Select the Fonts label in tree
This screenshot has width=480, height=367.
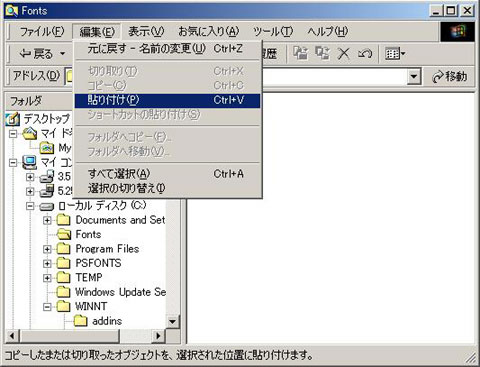pos(88,234)
